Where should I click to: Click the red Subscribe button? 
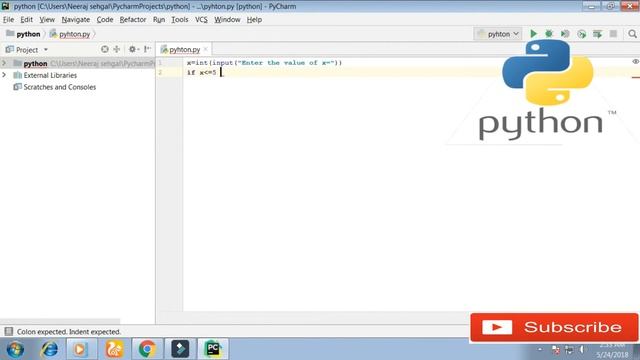(554, 327)
